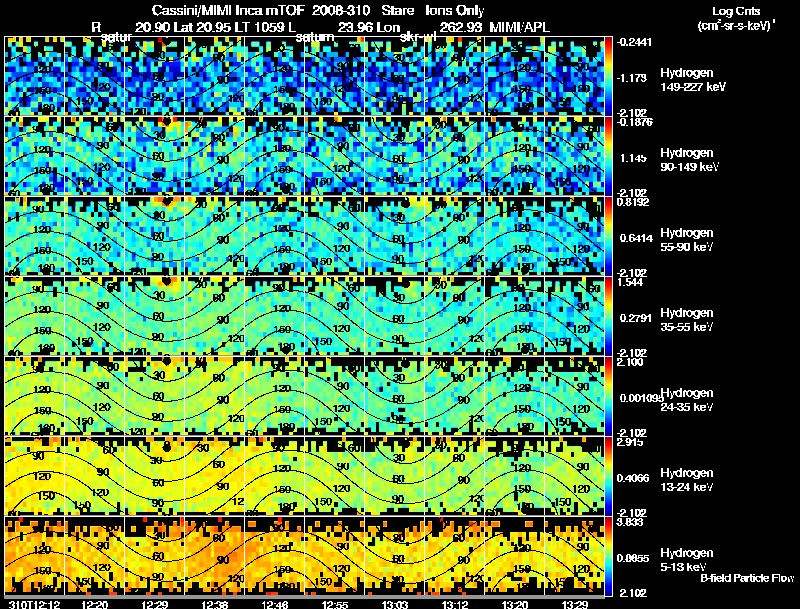Select the colorbar value 1.544
The width and height of the screenshot is (800, 609).
pos(630,282)
